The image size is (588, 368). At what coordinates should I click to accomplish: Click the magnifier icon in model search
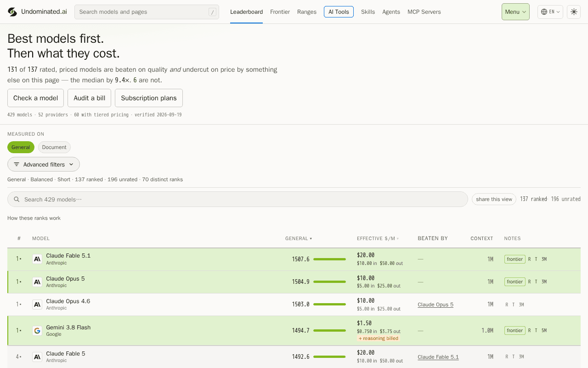pyautogui.click(x=17, y=199)
